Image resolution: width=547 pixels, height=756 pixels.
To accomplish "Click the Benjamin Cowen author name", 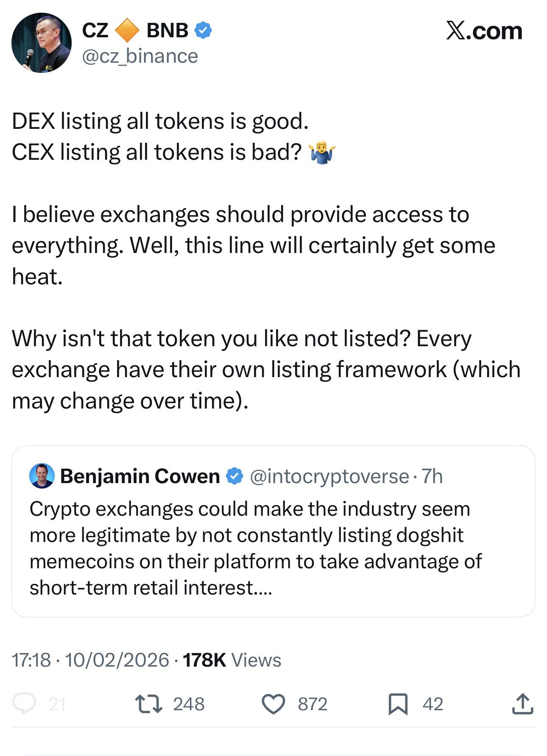I will point(140,476).
